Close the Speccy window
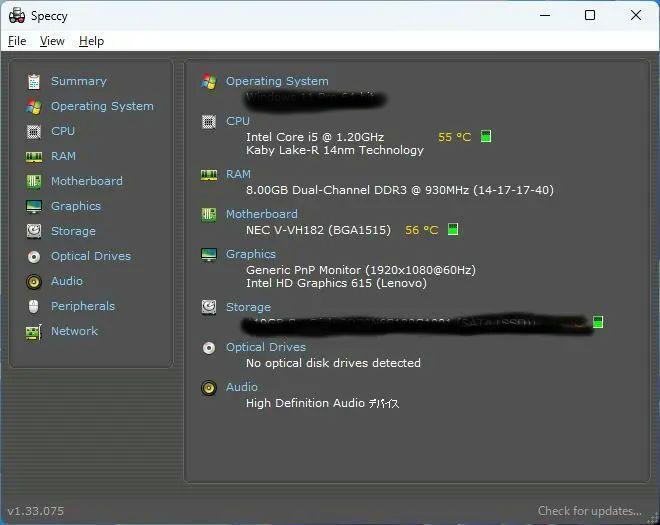The image size is (660, 525). click(x=636, y=15)
